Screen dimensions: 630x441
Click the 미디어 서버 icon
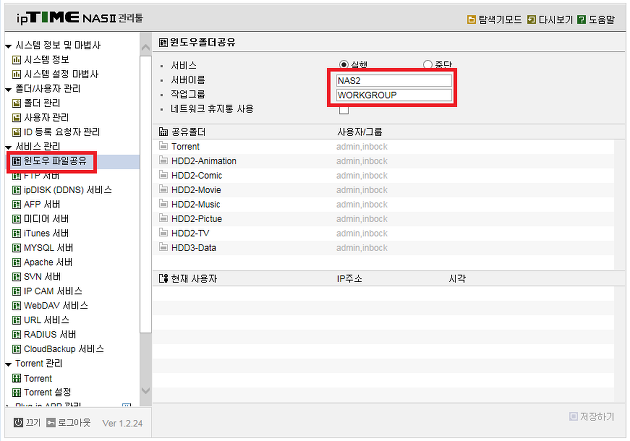point(16,219)
